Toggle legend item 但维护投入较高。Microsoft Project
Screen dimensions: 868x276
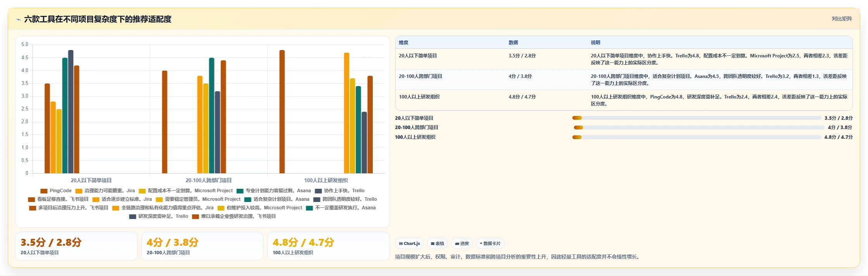click(x=260, y=208)
